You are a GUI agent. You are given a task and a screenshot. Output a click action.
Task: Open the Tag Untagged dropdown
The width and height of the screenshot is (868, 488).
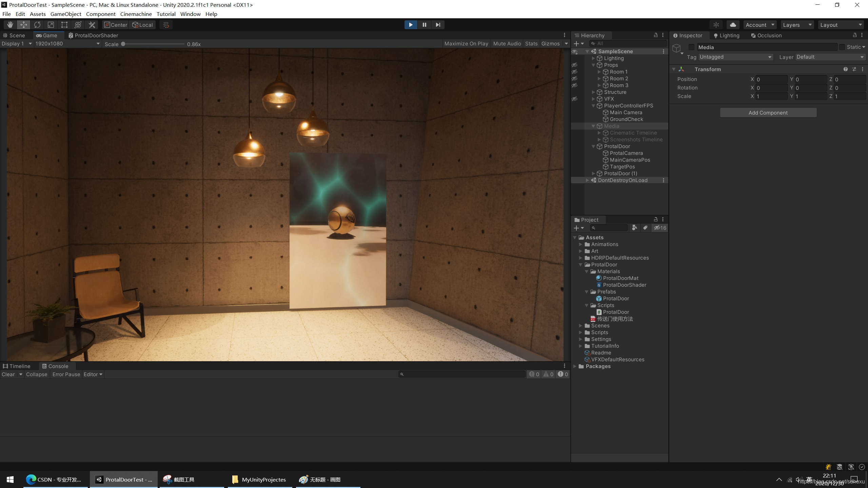click(x=735, y=57)
